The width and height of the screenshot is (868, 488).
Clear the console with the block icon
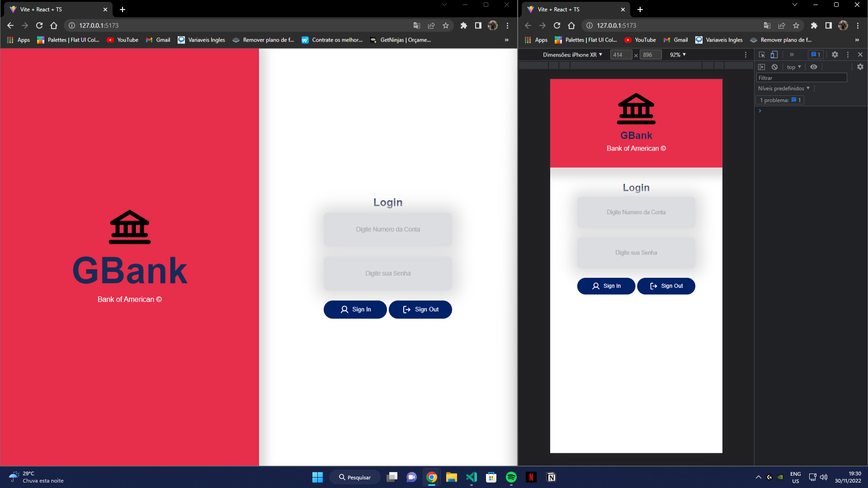(775, 67)
